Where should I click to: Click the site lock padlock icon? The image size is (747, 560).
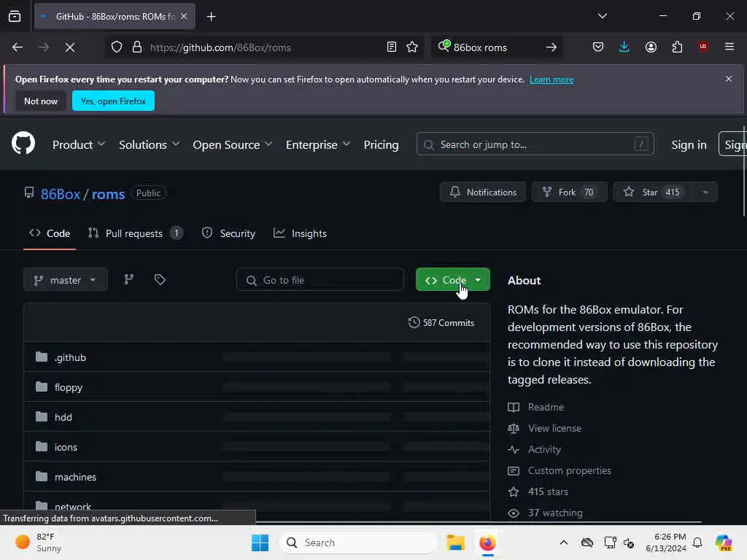click(x=137, y=47)
